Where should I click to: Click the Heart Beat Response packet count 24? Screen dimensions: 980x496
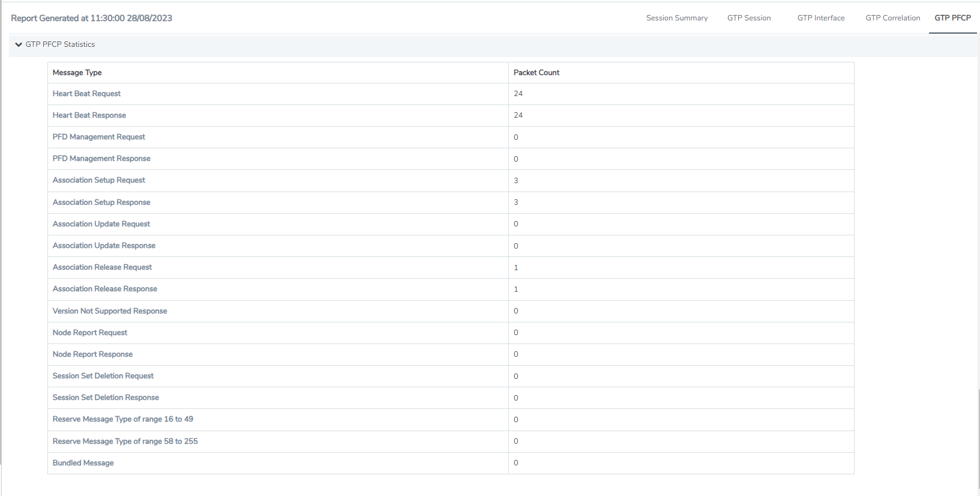[518, 115]
